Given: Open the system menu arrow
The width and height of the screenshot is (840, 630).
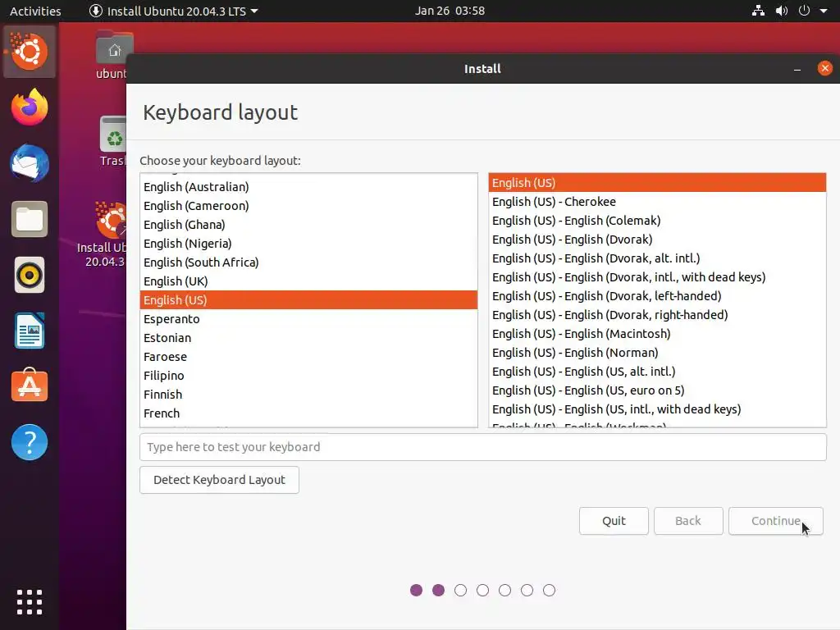Looking at the screenshot, I should click(824, 11).
